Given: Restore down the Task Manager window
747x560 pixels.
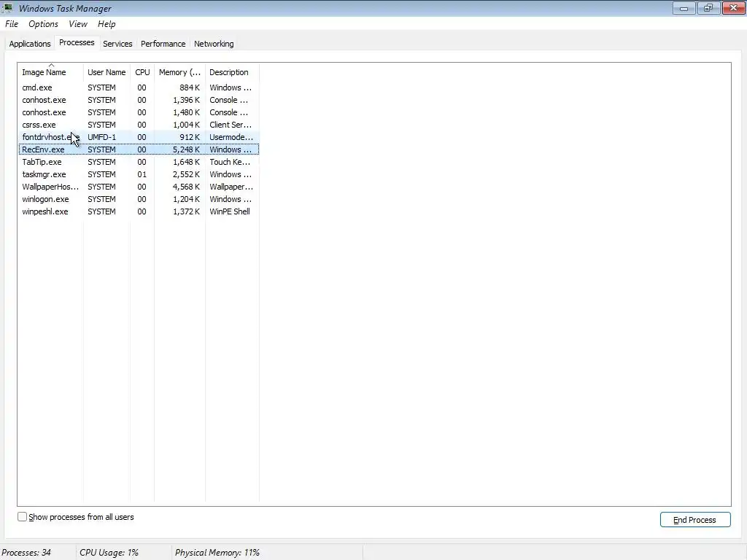Looking at the screenshot, I should point(708,8).
